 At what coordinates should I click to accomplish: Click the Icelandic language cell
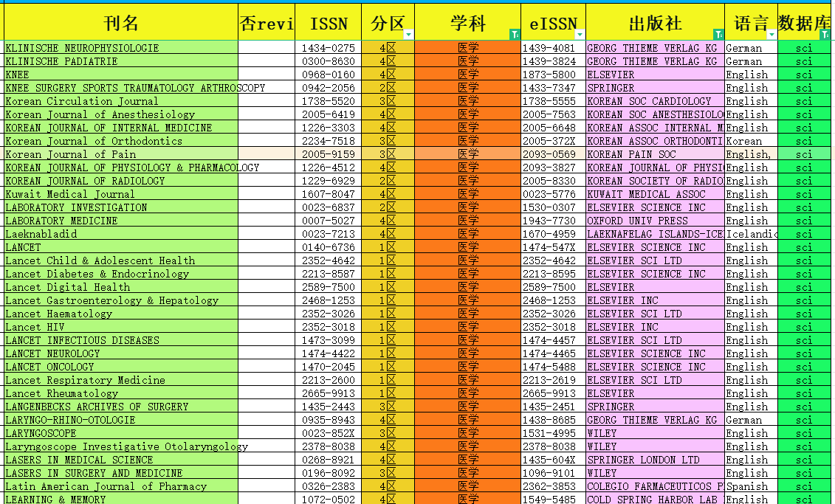751,234
